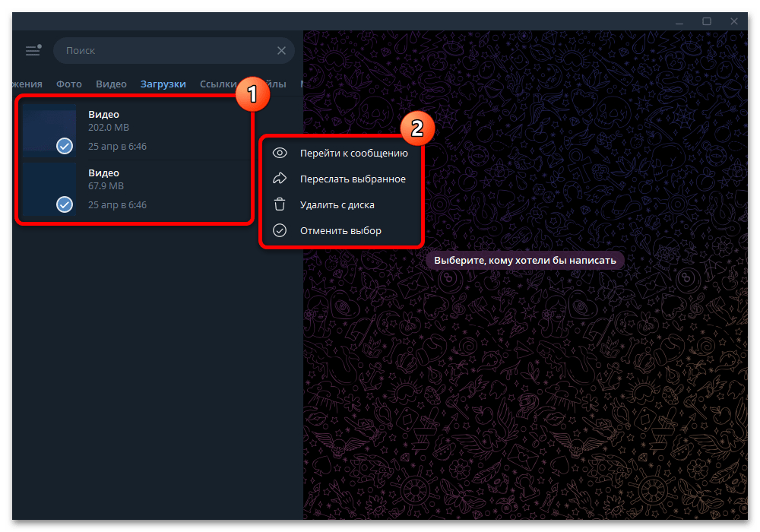Open the 67.9 MB video thumbnail
Viewport: 760px width, 532px height.
49,189
